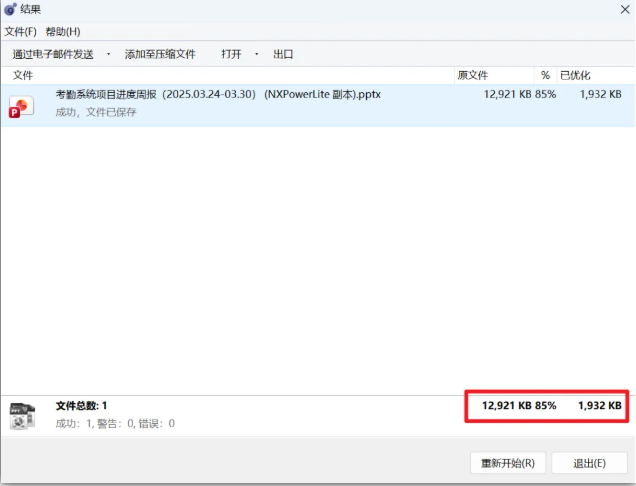Click 打开 in the toolbar

coord(231,54)
